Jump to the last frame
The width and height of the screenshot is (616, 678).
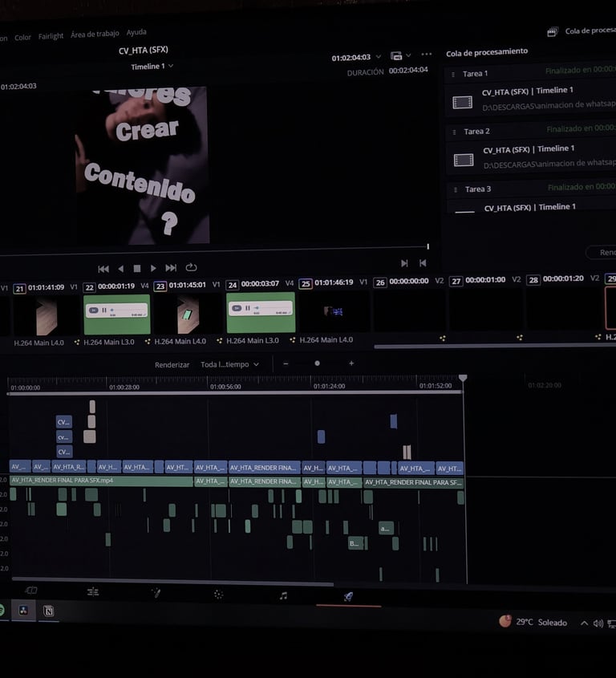[x=171, y=268]
